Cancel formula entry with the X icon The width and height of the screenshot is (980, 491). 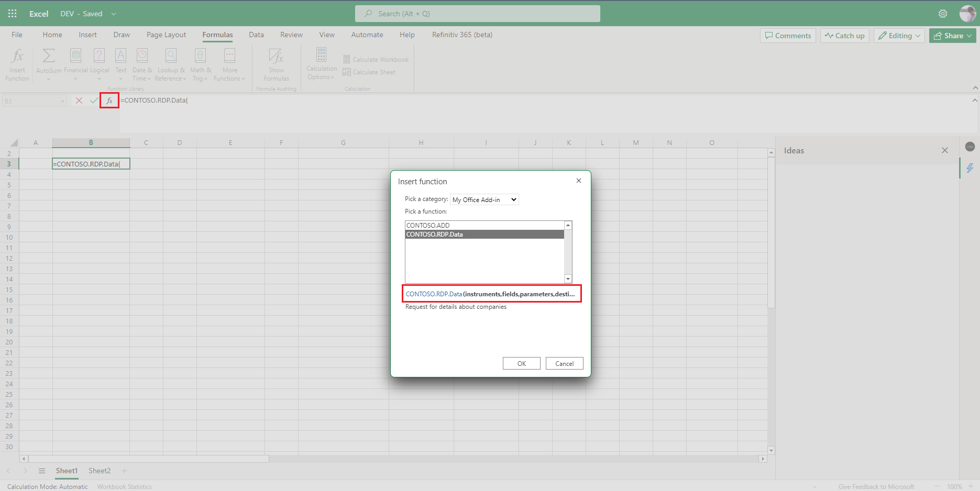tap(79, 100)
